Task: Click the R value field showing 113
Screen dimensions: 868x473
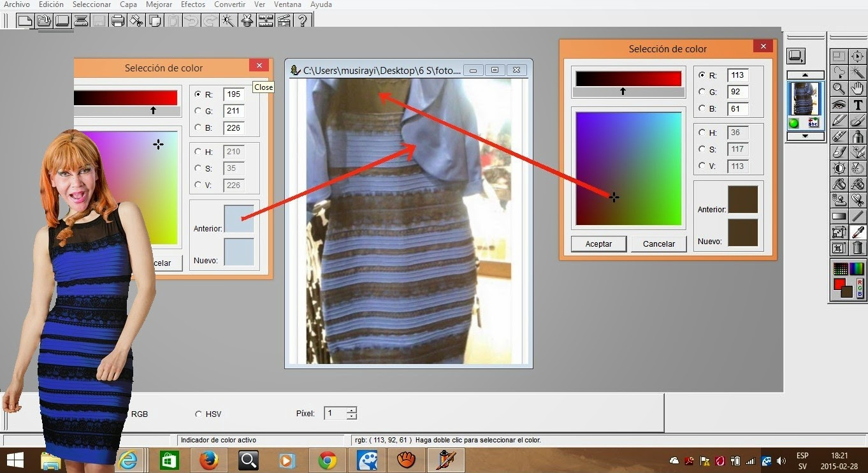Action: [737, 75]
